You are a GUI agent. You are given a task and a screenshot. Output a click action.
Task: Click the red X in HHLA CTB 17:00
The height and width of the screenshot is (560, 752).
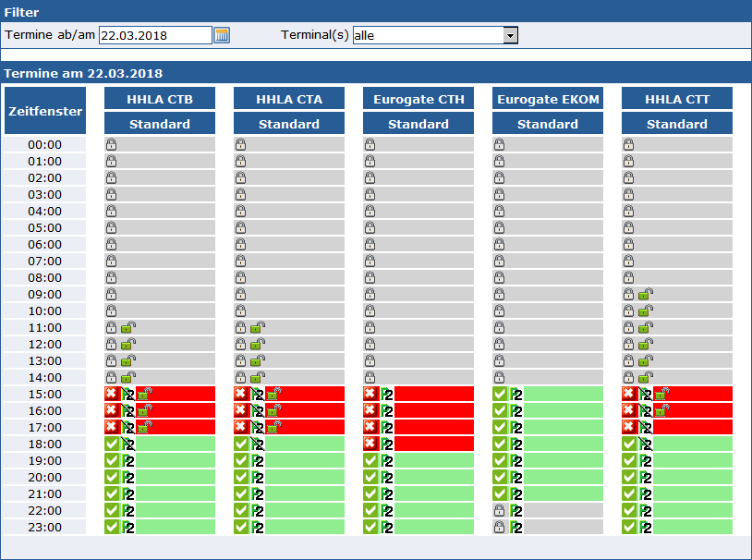pyautogui.click(x=111, y=427)
